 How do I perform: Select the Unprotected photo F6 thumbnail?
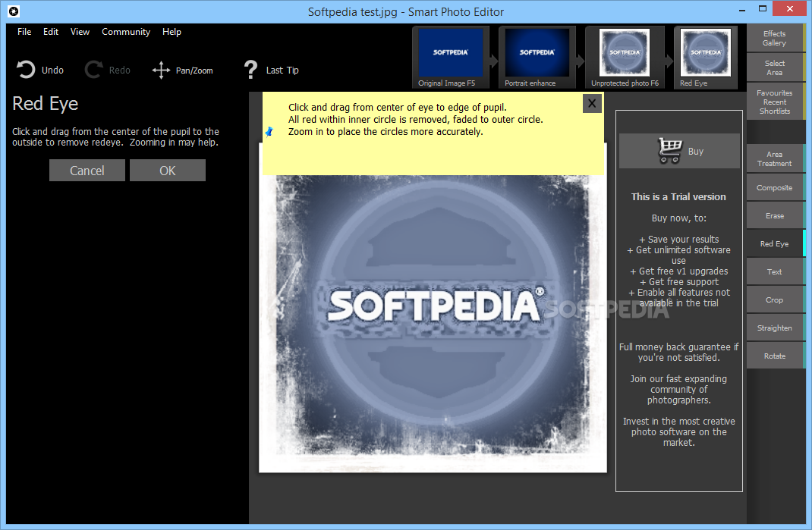[624, 58]
